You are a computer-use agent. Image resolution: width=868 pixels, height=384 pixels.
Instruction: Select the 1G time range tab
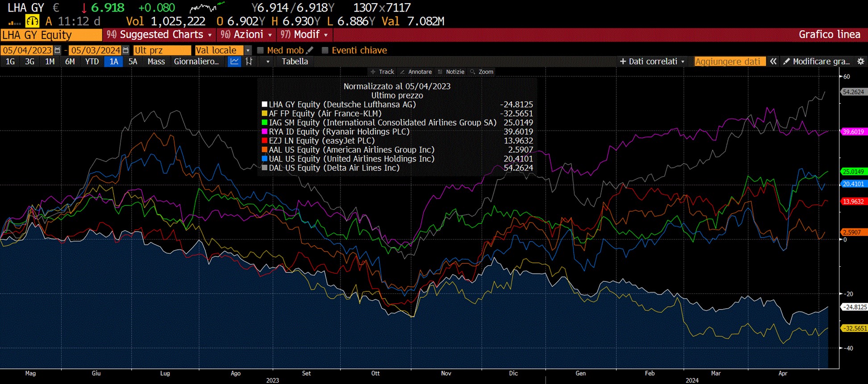tap(10, 62)
